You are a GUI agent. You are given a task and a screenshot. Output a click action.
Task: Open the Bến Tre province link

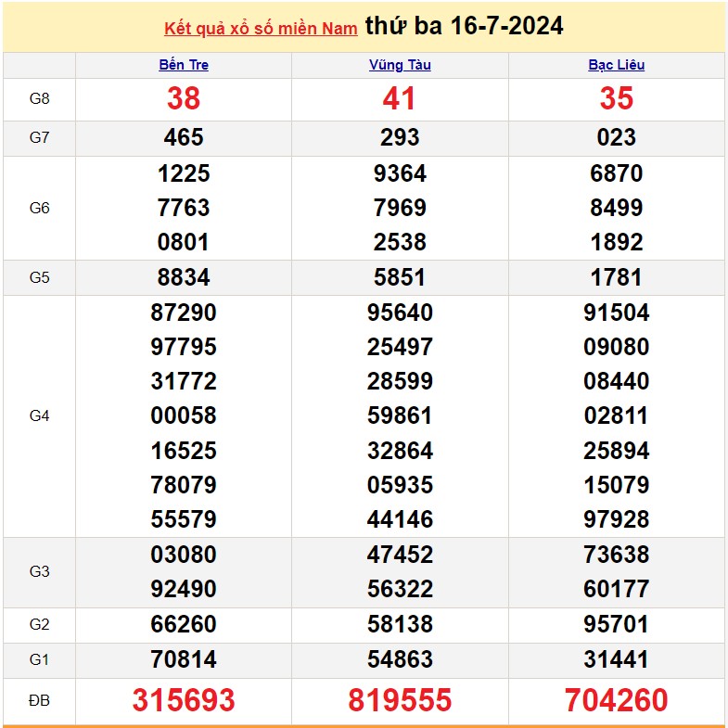coord(184,65)
